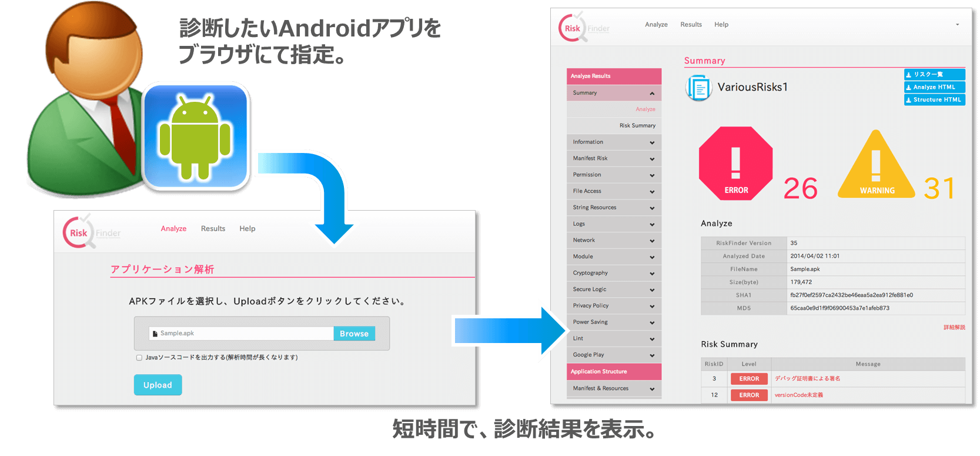Click the warning count 31
980x456 pixels.
[x=939, y=188]
